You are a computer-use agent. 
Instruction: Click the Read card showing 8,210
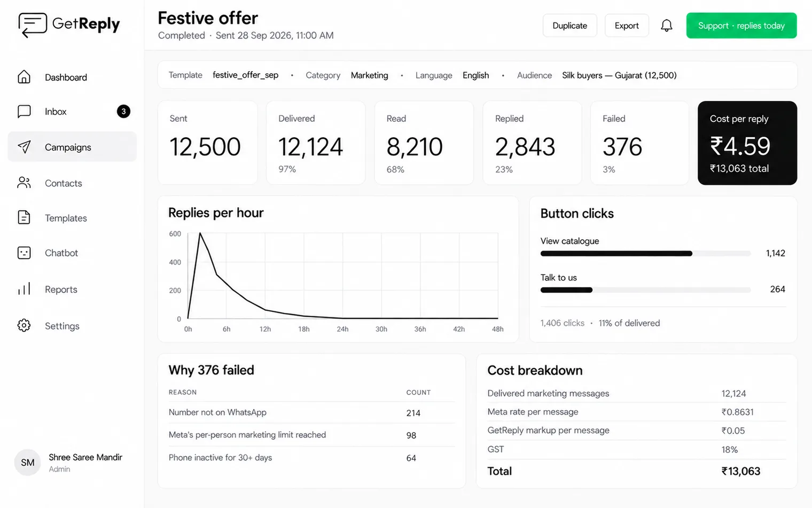pyautogui.click(x=424, y=143)
